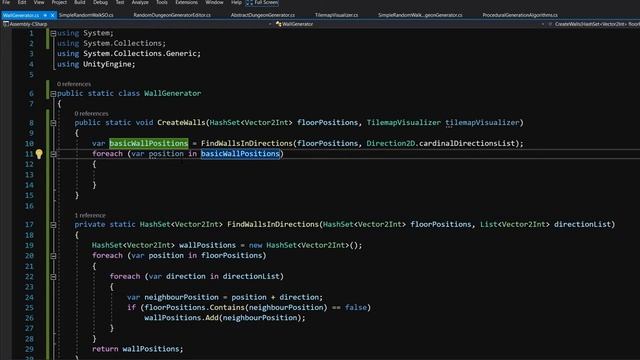
Task: Click the CreateWalls method name on line 8
Action: (x=182, y=122)
